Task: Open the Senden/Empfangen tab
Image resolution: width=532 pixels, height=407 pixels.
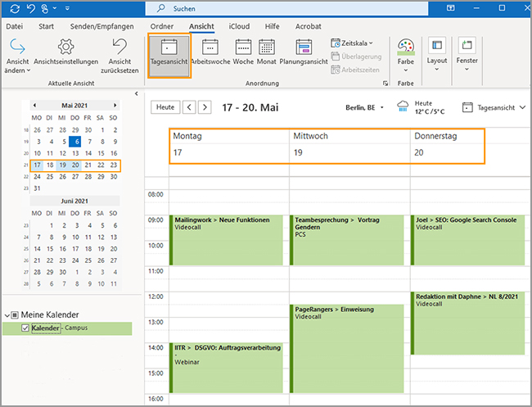Action: pyautogui.click(x=101, y=26)
